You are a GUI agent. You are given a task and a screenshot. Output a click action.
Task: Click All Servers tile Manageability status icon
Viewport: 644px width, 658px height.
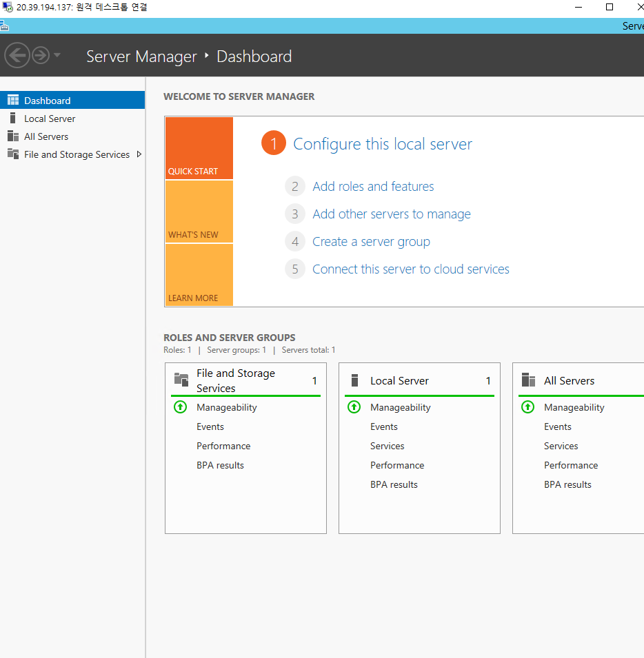528,407
